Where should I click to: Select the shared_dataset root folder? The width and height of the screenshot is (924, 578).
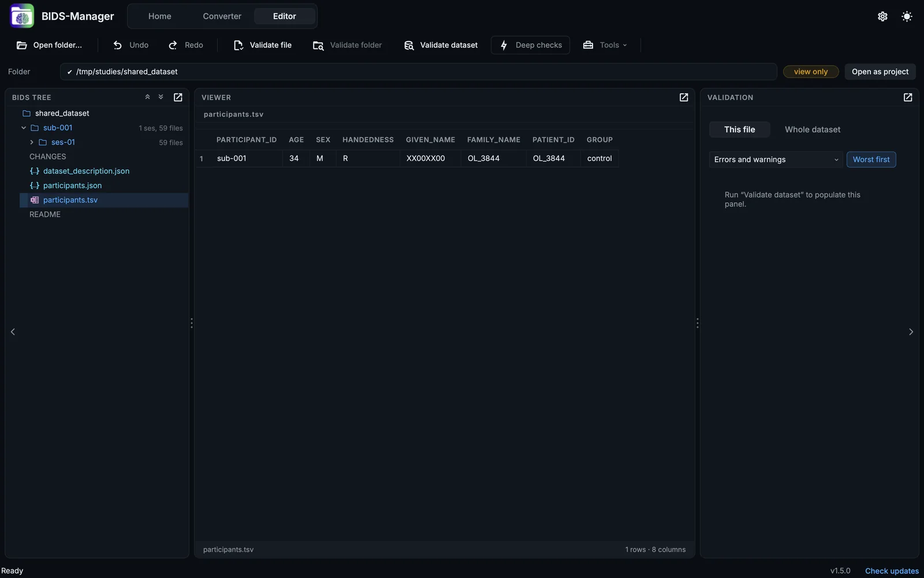(x=62, y=113)
